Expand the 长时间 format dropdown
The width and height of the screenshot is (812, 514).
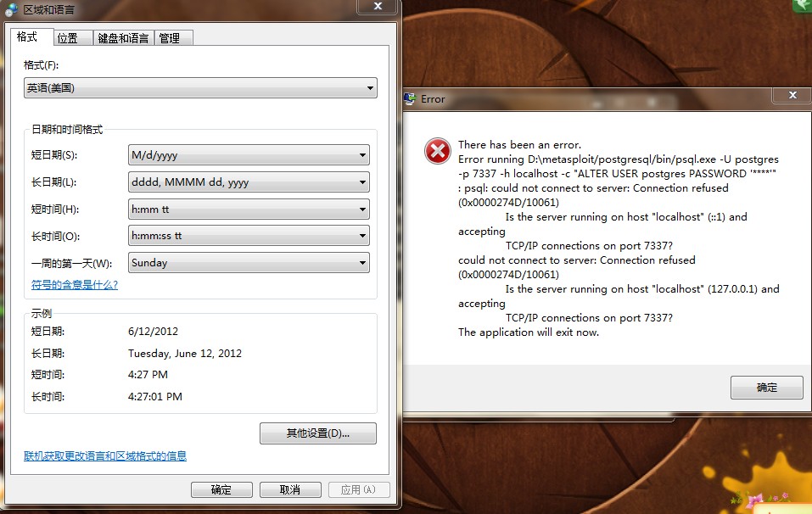pyautogui.click(x=249, y=236)
